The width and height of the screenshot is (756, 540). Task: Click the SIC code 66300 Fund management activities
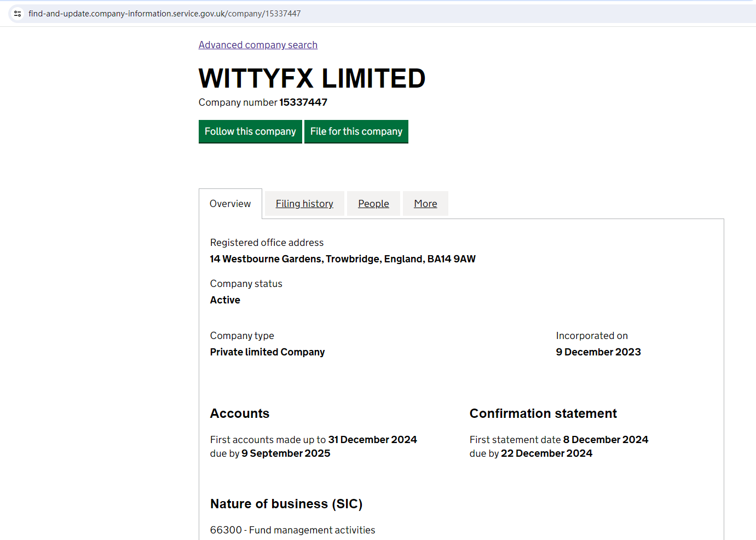point(293,530)
